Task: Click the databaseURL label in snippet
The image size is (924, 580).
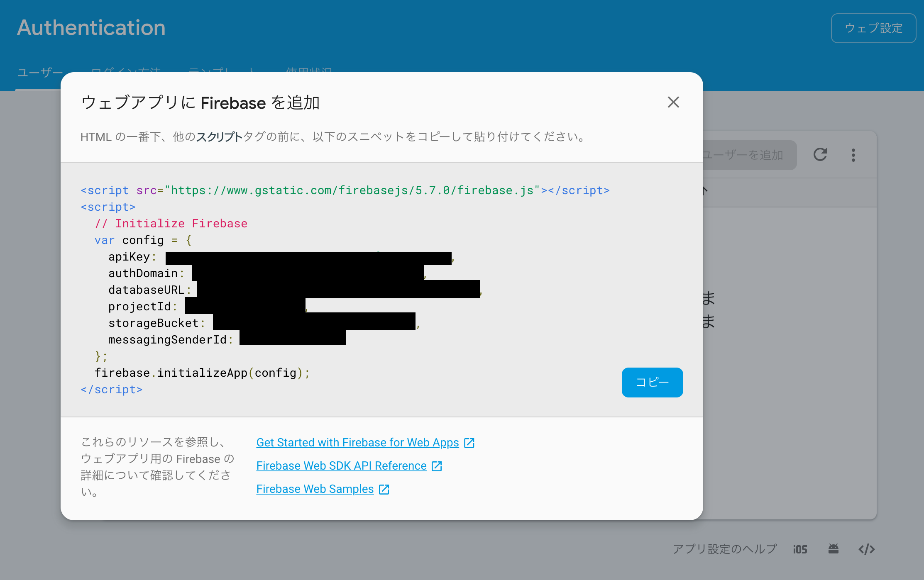Action: pyautogui.click(x=147, y=290)
